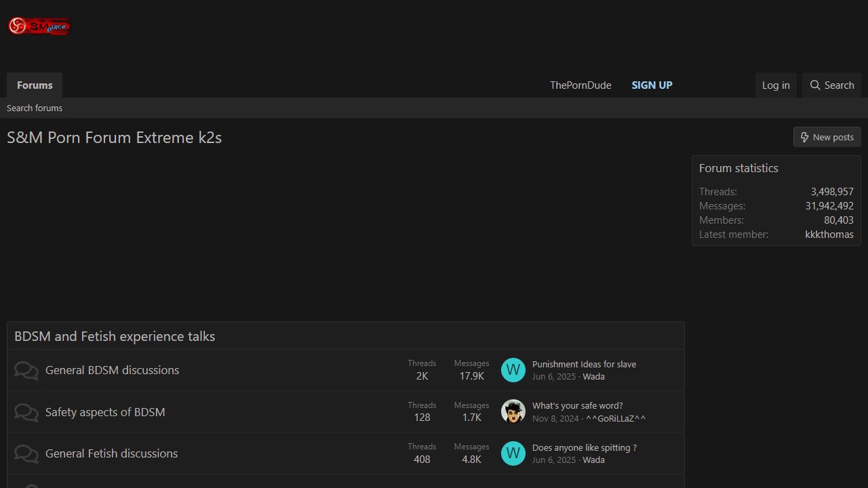868x488 pixels.
Task: Open latest member kkkthomas profile
Action: [x=829, y=235]
